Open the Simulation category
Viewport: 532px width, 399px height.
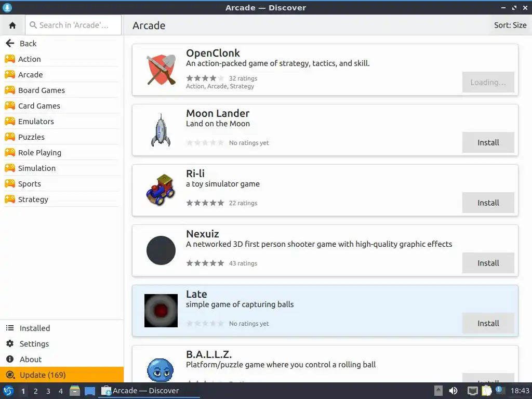tap(62, 168)
